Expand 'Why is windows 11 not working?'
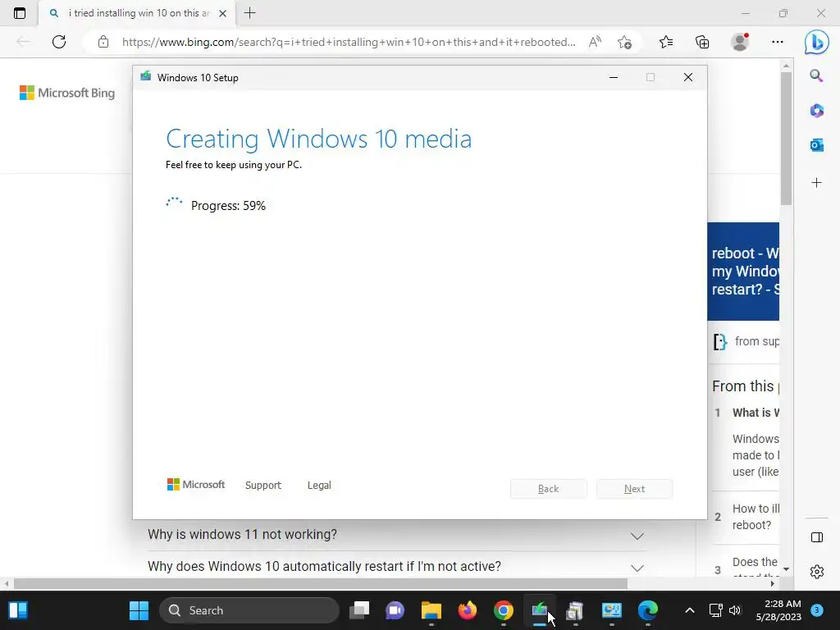This screenshot has width=840, height=630. [x=396, y=535]
